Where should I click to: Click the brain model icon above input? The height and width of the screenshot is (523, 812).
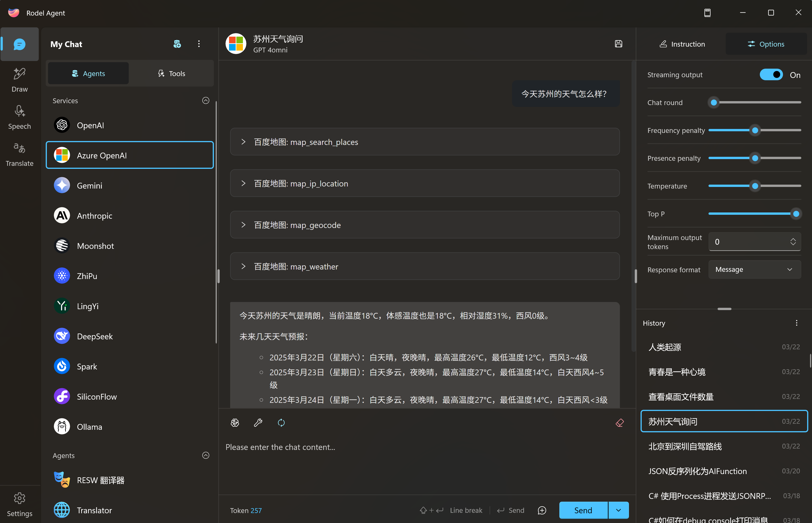[x=235, y=423]
